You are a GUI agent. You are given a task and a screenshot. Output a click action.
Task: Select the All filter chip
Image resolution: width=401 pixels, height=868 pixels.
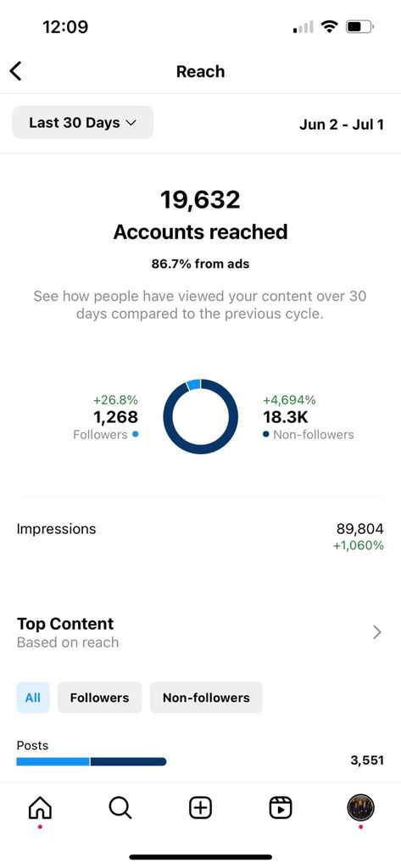[x=33, y=698]
